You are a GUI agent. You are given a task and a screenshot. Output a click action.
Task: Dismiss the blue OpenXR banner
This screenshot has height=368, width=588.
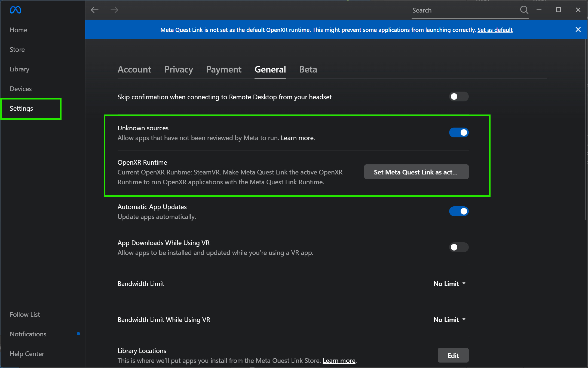(x=578, y=30)
